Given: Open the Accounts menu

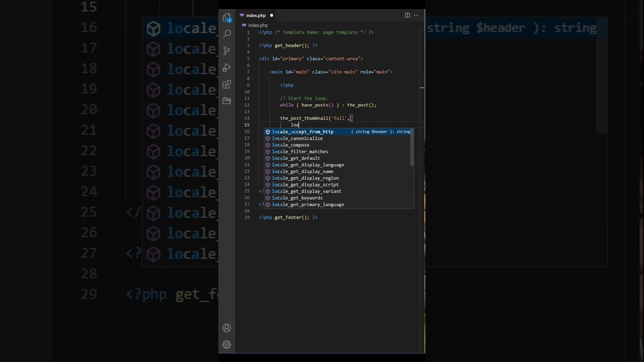Looking at the screenshot, I should tap(227, 328).
